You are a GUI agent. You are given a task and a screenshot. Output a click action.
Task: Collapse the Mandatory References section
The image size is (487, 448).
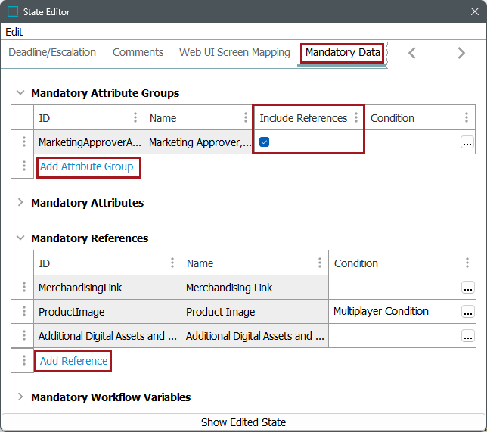click(x=20, y=238)
